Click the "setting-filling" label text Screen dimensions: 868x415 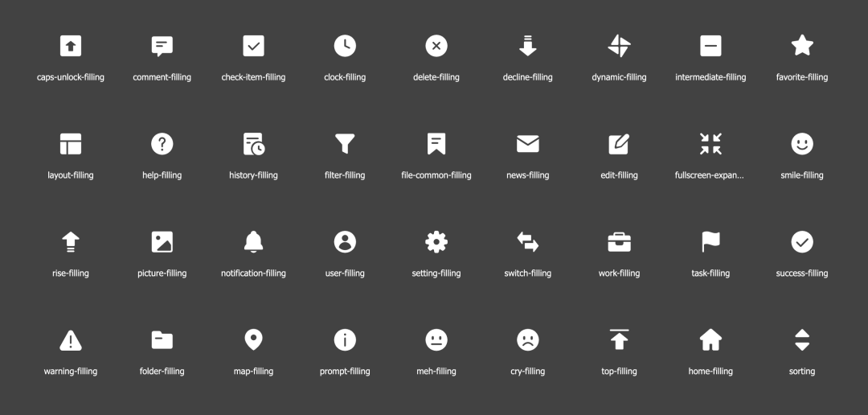coord(436,273)
